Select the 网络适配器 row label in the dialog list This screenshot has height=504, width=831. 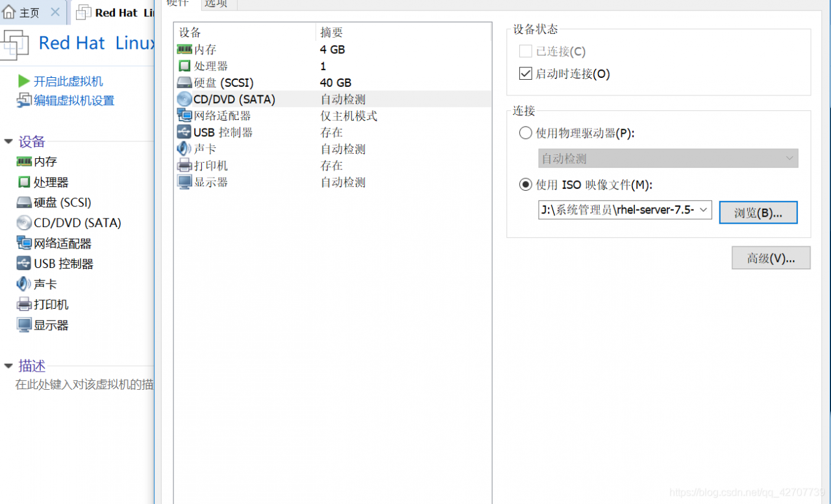(x=222, y=116)
